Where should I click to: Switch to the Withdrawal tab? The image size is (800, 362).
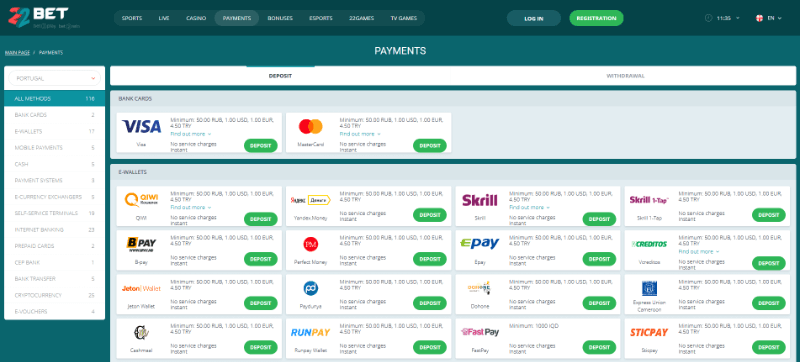click(x=625, y=76)
